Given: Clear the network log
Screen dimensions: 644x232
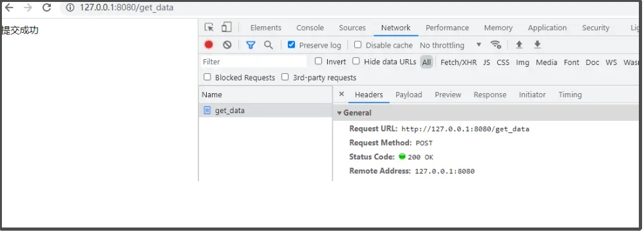Looking at the screenshot, I should point(227,45).
